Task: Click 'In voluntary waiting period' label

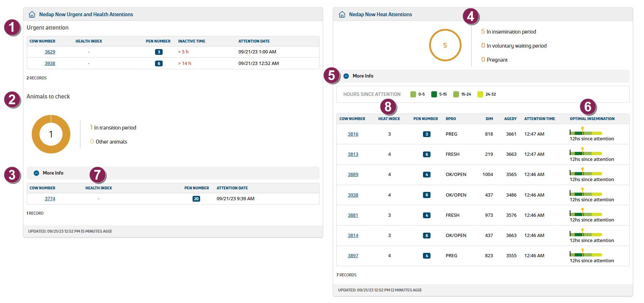Action: point(514,46)
